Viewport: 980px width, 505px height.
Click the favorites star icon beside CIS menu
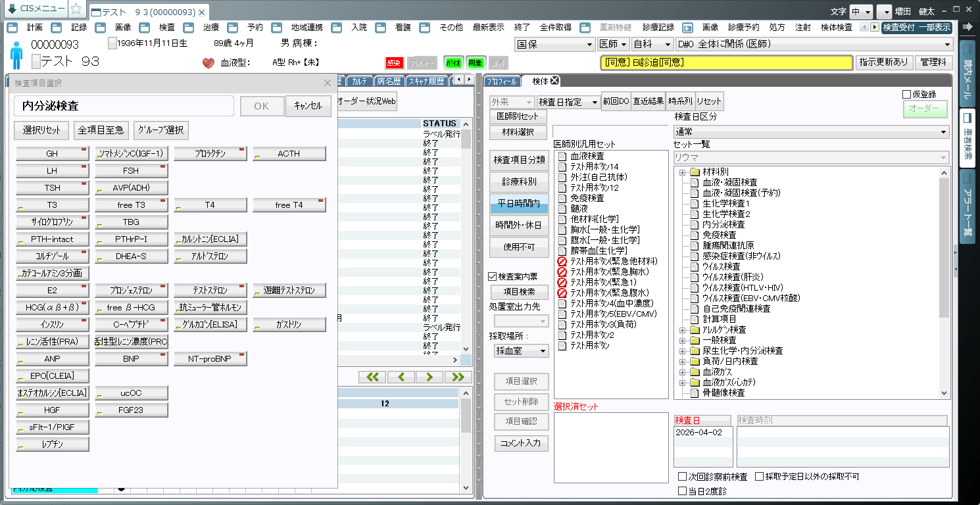[x=76, y=9]
